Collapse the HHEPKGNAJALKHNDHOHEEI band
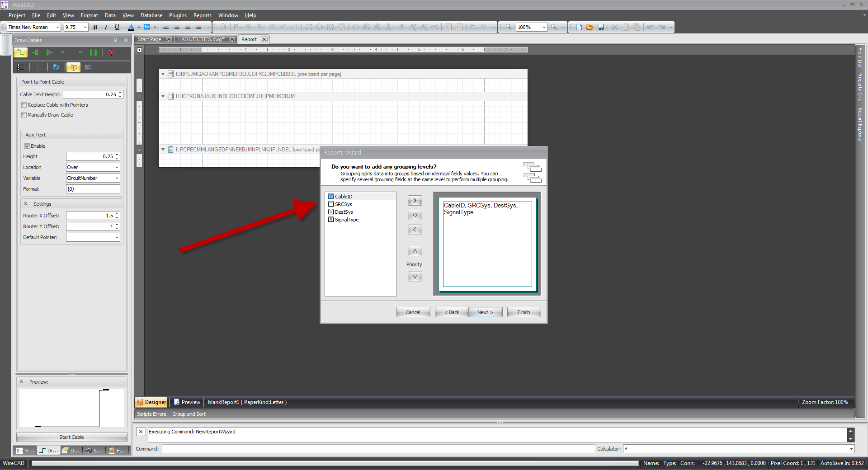This screenshot has height=470, width=868. tap(163, 96)
